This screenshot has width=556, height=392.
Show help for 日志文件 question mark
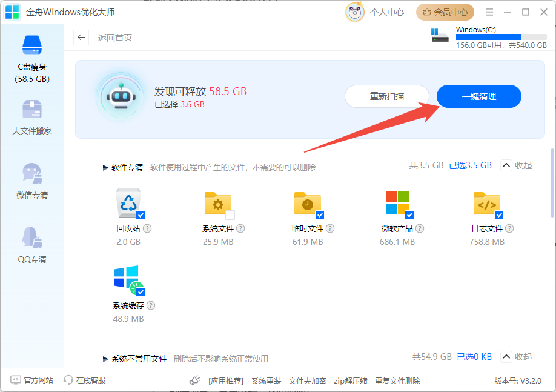coord(509,228)
